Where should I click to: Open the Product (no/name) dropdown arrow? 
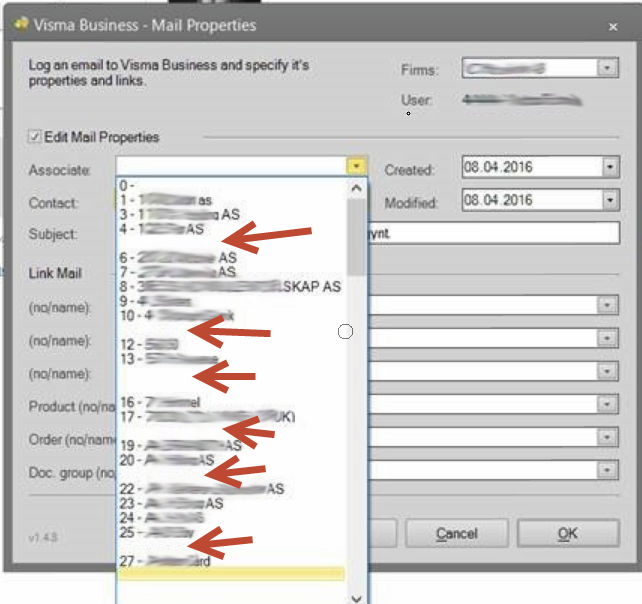(x=607, y=404)
